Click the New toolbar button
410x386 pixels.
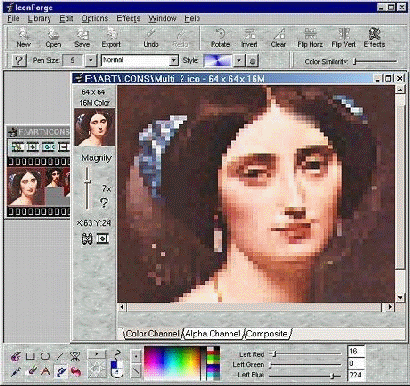pyautogui.click(x=23, y=38)
